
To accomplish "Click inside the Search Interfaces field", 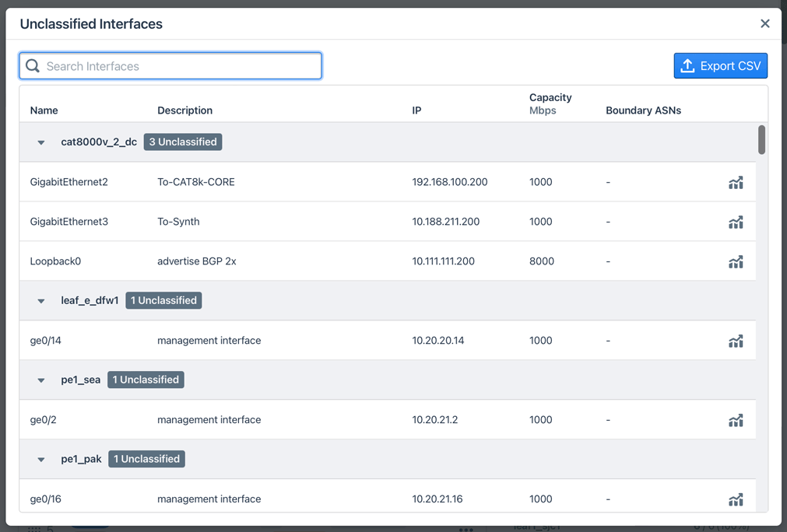I will pos(170,65).
